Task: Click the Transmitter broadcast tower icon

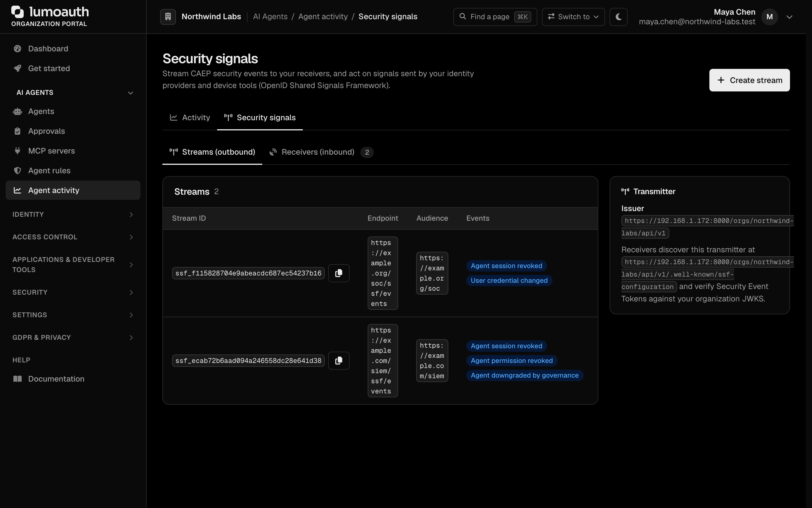Action: coord(625,192)
